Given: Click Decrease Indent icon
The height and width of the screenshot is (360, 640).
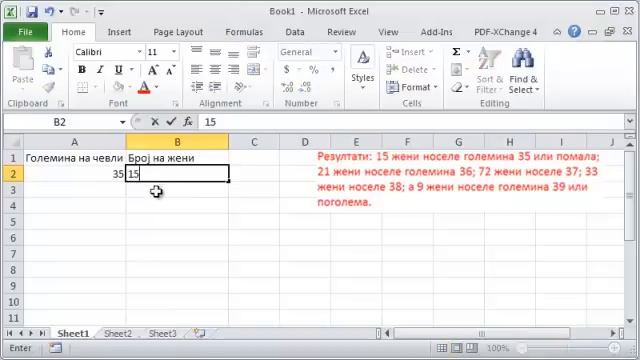Looking at the screenshot, I should point(197,87).
